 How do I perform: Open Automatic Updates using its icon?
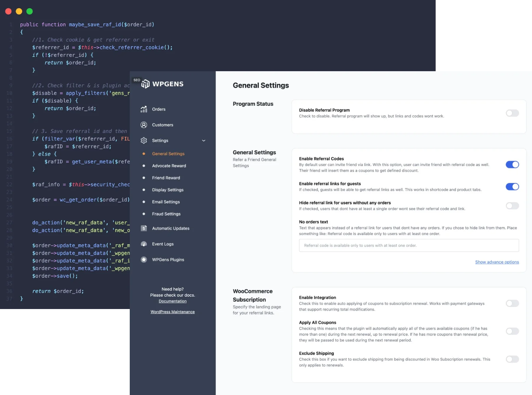pyautogui.click(x=144, y=228)
